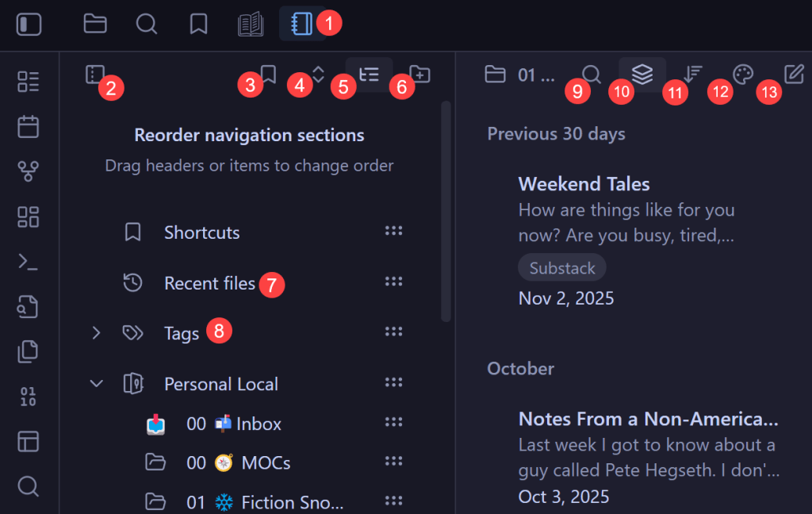Expand the Tags section

point(96,333)
